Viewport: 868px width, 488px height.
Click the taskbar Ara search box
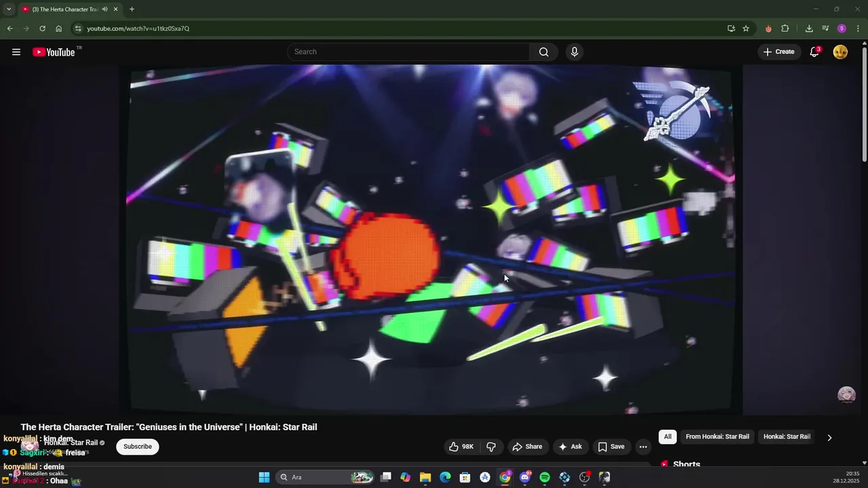click(x=326, y=477)
